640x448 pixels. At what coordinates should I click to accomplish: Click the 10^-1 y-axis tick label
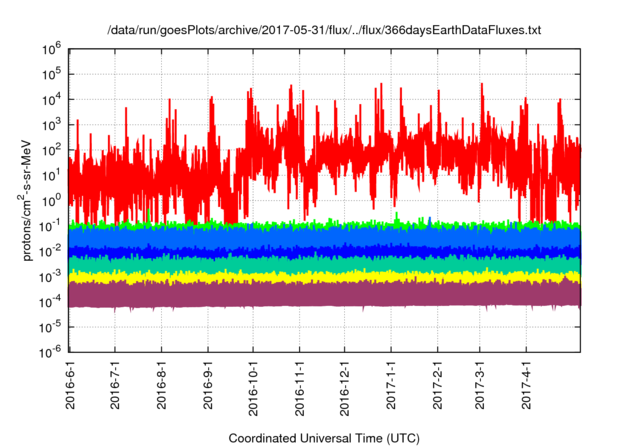(50, 226)
